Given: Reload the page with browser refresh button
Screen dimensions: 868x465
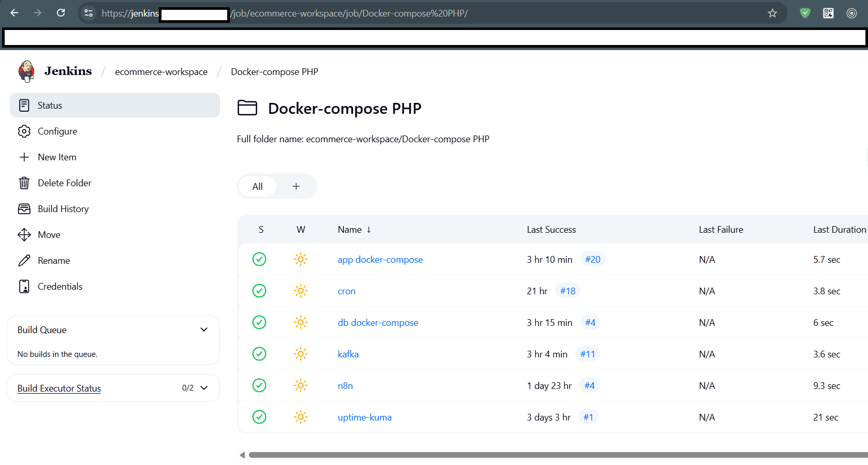Looking at the screenshot, I should (61, 13).
